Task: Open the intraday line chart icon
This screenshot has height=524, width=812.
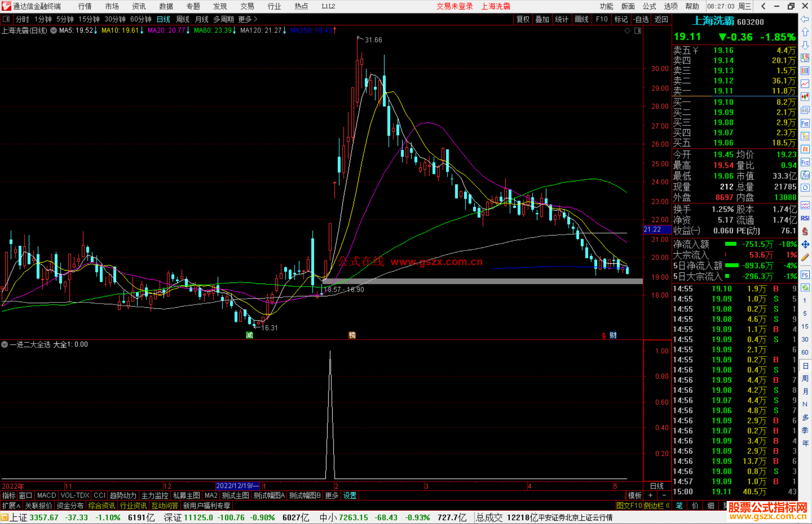Action: tap(805, 84)
